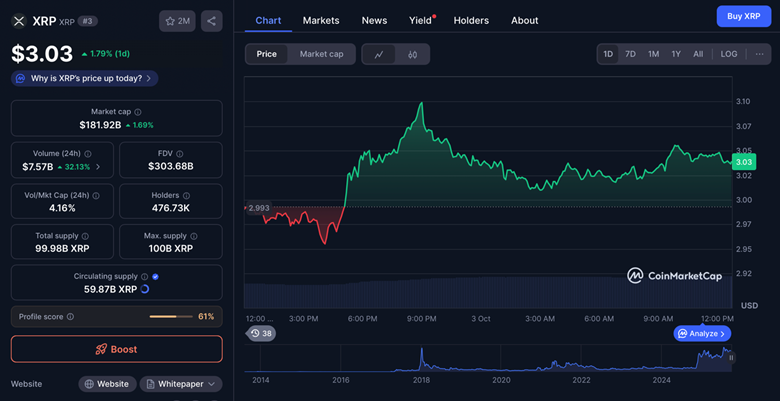Select the 7D time range
This screenshot has width=780, height=401.
630,54
